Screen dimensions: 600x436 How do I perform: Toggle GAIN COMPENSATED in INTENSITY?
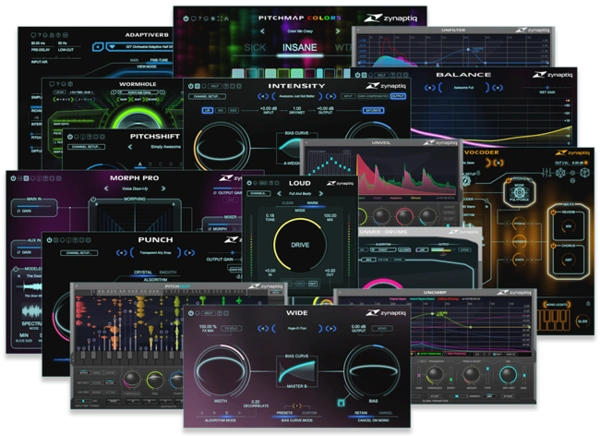coord(372,96)
